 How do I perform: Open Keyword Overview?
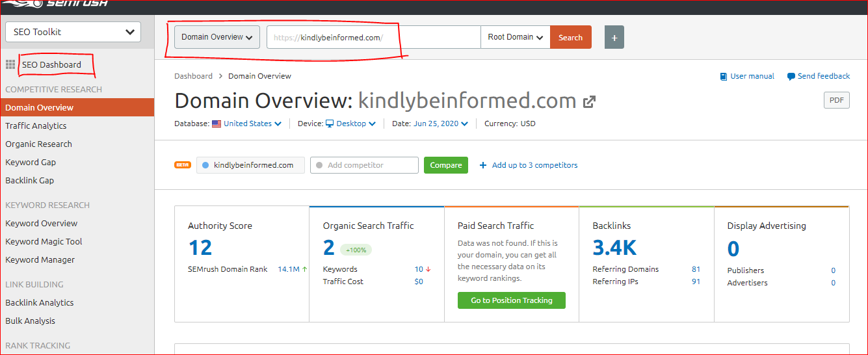pos(41,223)
